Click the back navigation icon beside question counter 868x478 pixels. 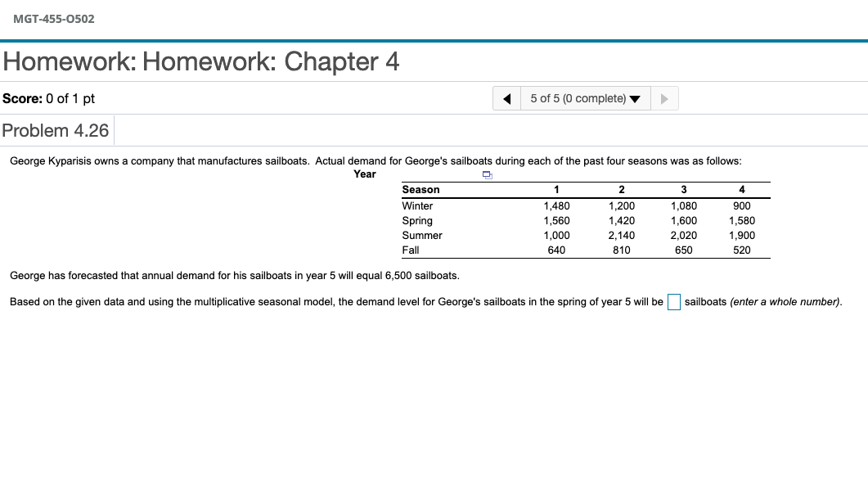(x=506, y=97)
